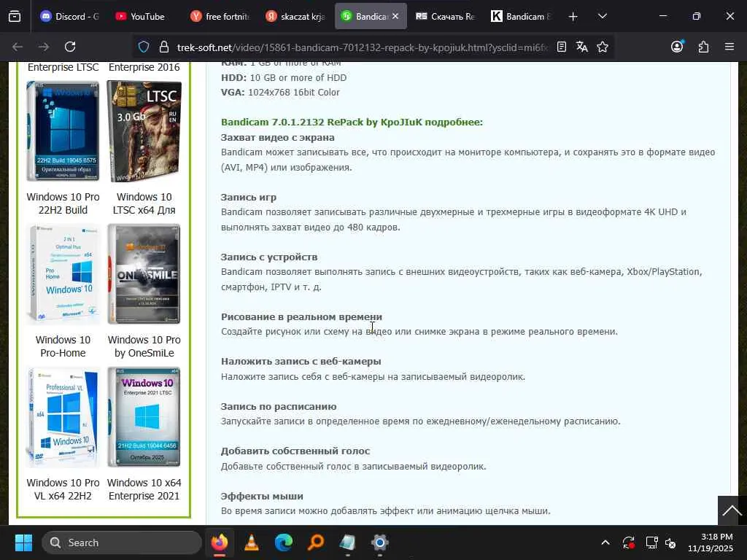
Task: Click Windows 10 Pro VL x64 22H2 link
Action: pos(63,489)
